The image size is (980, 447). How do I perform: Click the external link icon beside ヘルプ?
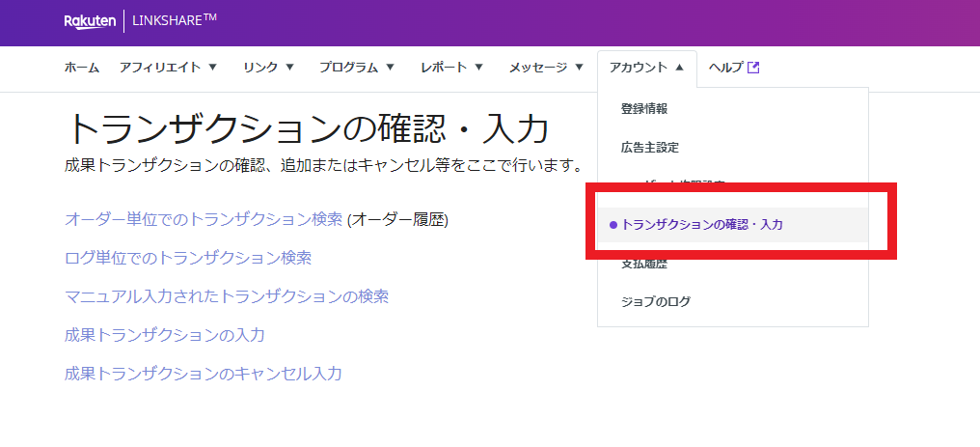click(754, 68)
